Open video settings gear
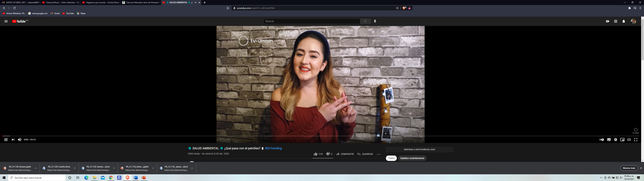Image resolution: width=644 pixels, height=181 pixels. point(615,139)
